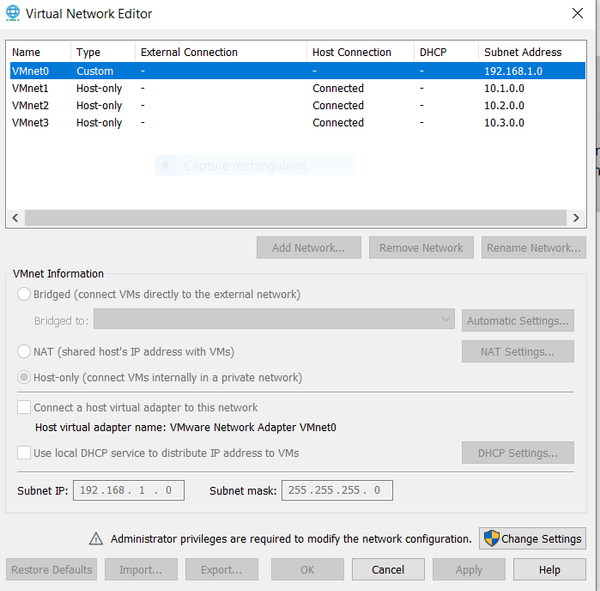Open DHCP Settings
The height and width of the screenshot is (591, 600).
click(518, 453)
